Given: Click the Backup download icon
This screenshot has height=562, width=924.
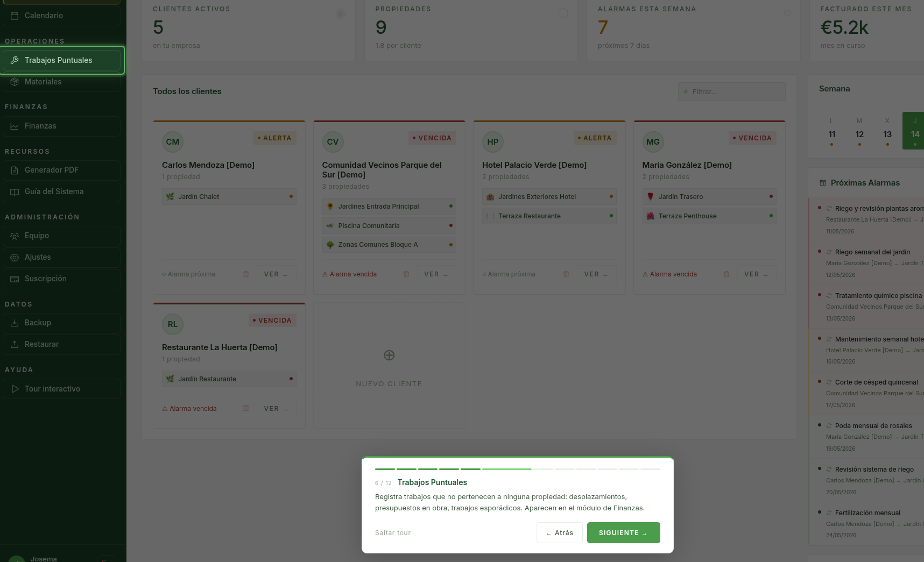Looking at the screenshot, I should coord(15,323).
